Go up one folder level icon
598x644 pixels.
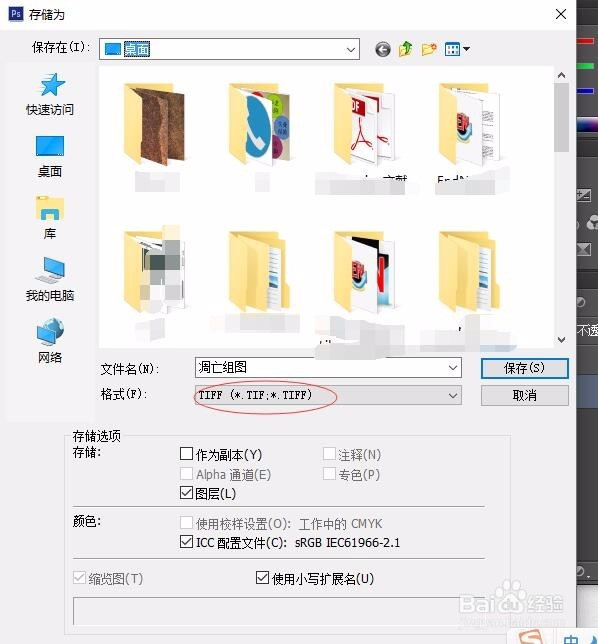click(405, 49)
